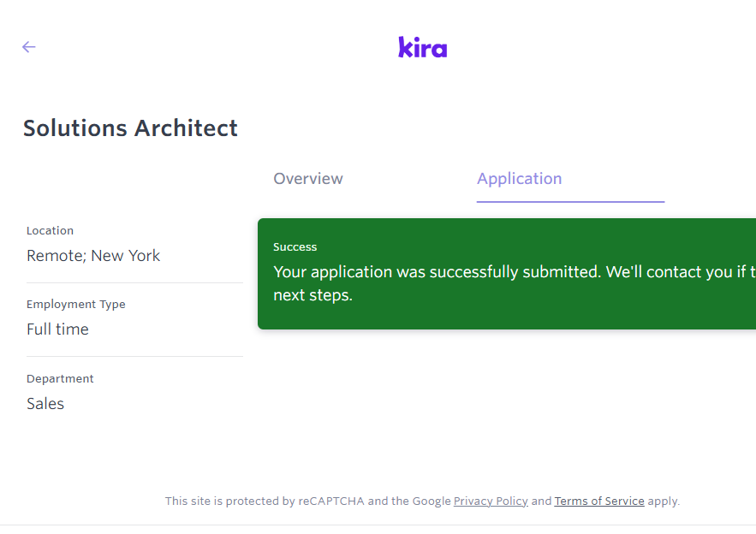Click the divider below Employment Type section
Viewport: 756px width, 534px height.
(134, 356)
